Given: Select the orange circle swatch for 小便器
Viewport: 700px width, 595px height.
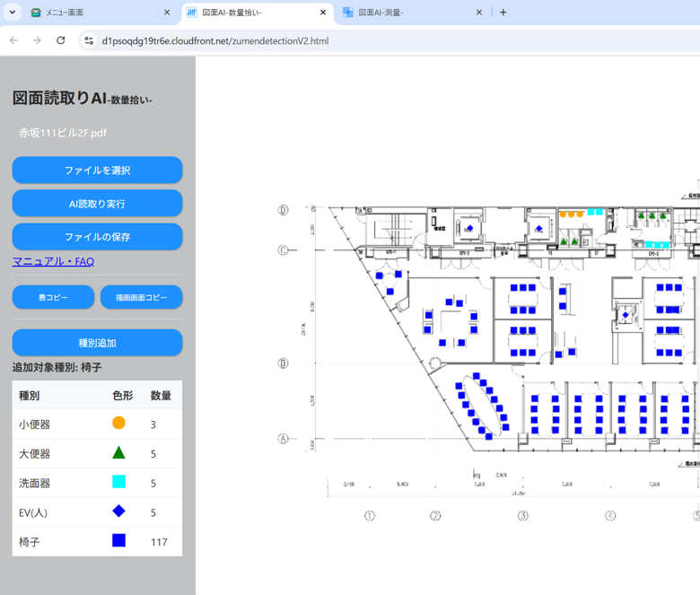Looking at the screenshot, I should pos(118,424).
